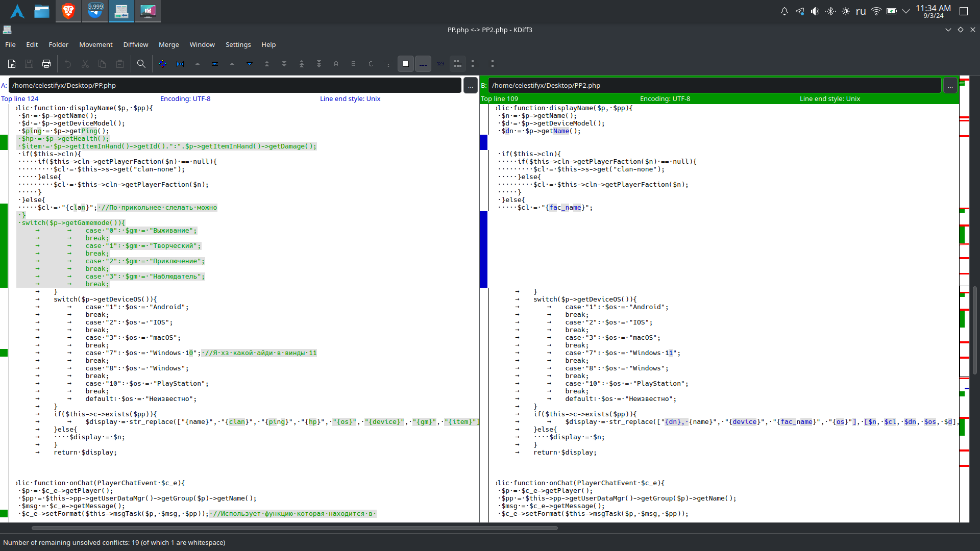Toggle show whitespace characters button
Screen dimensions: 980x551
click(x=423, y=64)
